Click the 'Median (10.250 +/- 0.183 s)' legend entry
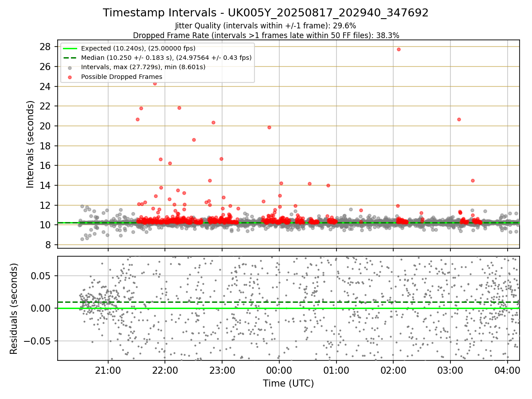Image resolution: width=532 pixels, height=399 pixels. coord(166,58)
